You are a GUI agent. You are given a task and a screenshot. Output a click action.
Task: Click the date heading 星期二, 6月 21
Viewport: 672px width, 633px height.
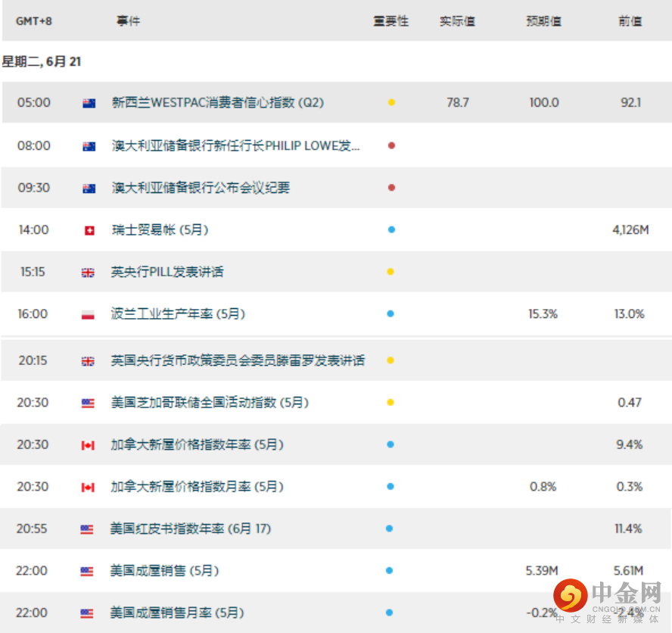[42, 62]
